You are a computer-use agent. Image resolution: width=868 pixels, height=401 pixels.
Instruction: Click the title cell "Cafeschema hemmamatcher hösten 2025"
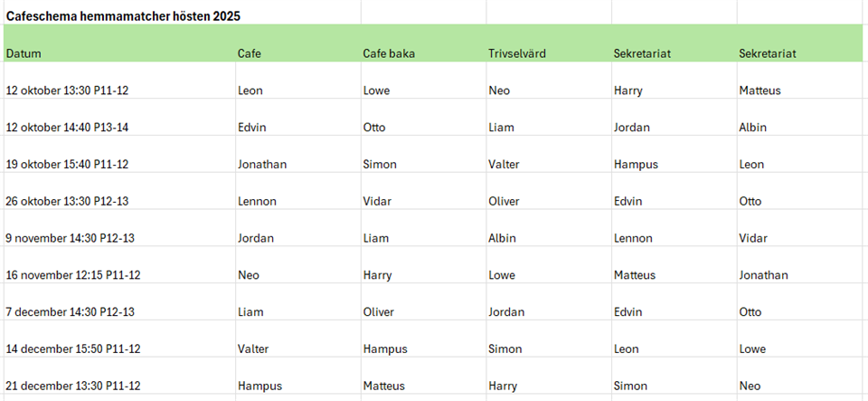123,17
